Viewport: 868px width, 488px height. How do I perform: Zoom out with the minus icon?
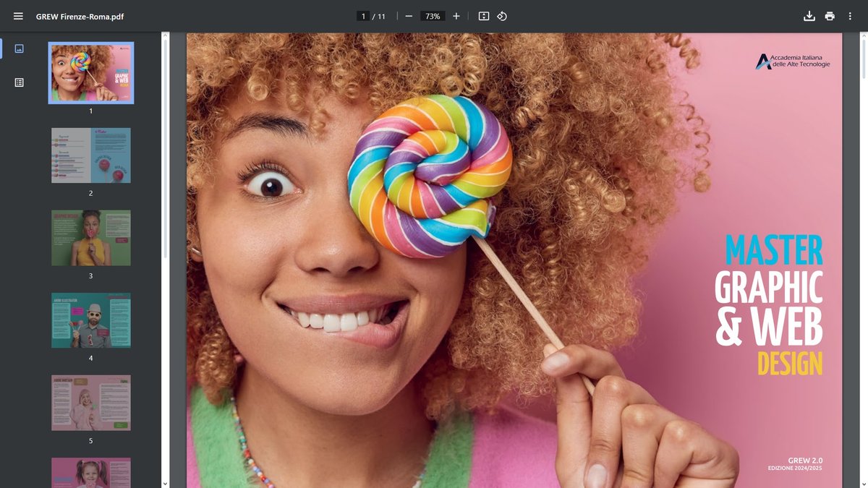409,16
